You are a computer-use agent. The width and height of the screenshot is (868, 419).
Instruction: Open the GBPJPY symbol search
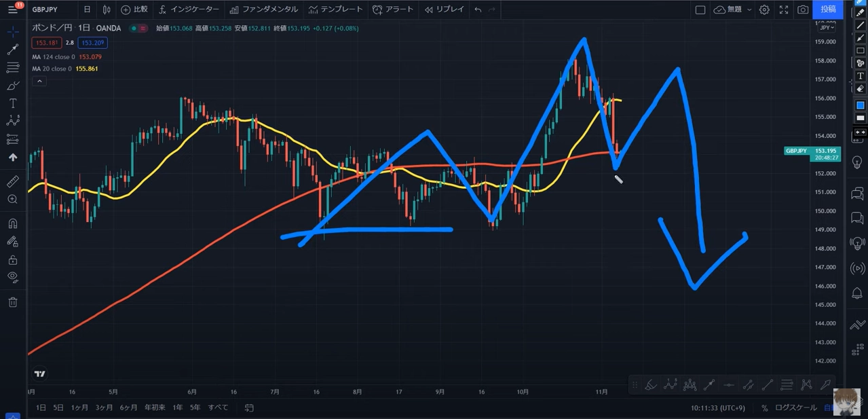point(45,10)
